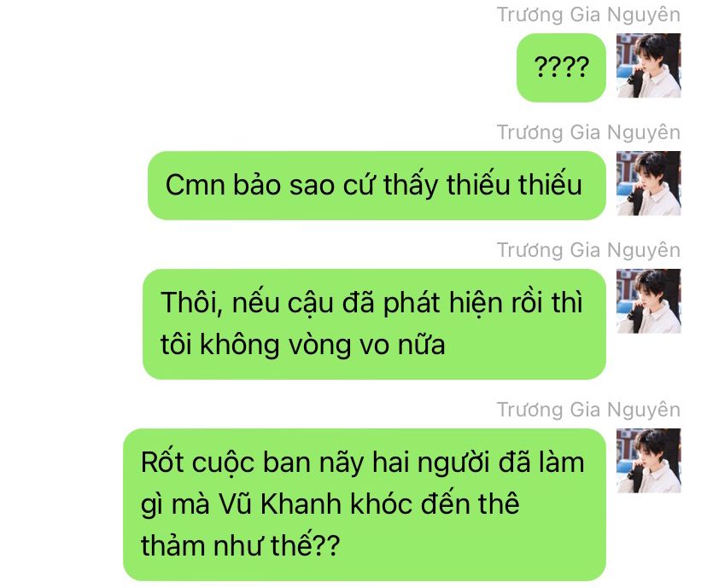
Task: Tap the 'Rốt cuộc ban nãy hai người' bubble
Action: point(365,504)
